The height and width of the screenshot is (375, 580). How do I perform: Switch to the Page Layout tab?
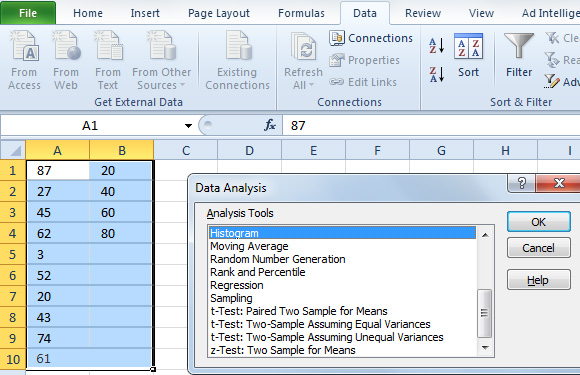(x=219, y=13)
